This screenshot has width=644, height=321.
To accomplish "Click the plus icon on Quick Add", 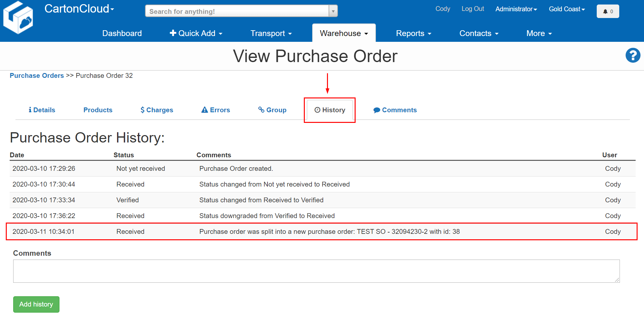I will pyautogui.click(x=173, y=33).
